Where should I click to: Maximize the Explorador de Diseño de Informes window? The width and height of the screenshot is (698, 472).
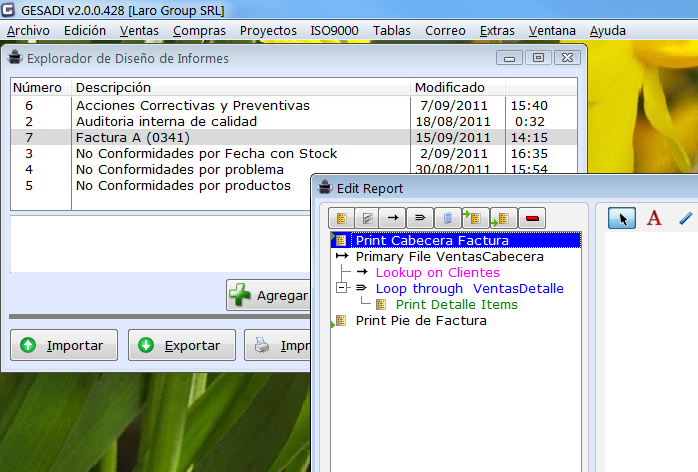point(538,58)
